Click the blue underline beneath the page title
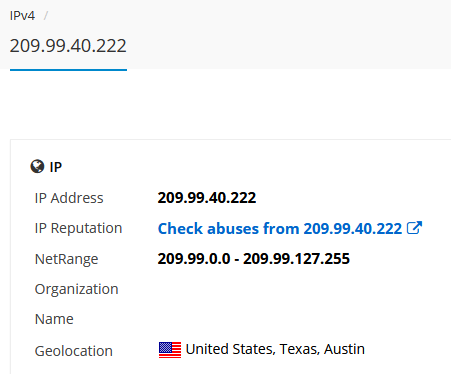This screenshot has width=451, height=374. click(68, 70)
